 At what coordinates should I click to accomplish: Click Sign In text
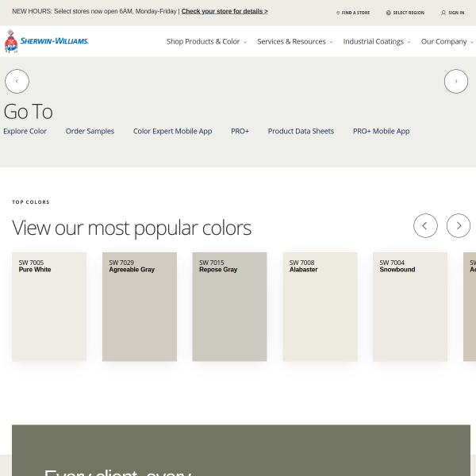[x=456, y=13]
